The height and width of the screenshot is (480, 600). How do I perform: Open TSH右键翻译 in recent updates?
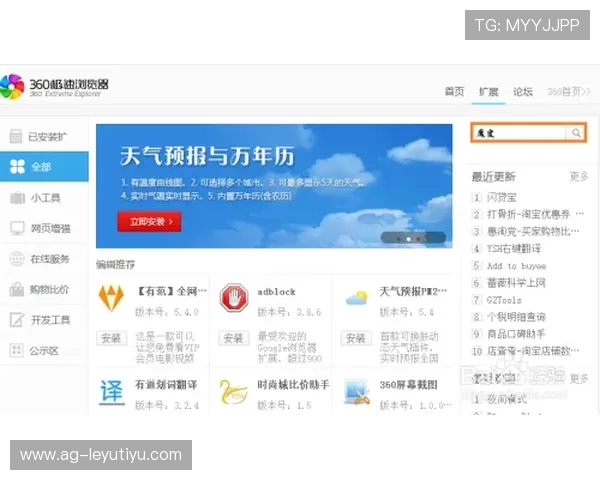(514, 248)
